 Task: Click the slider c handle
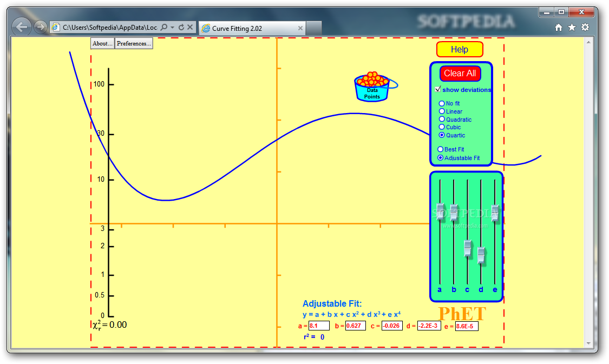[x=468, y=248]
